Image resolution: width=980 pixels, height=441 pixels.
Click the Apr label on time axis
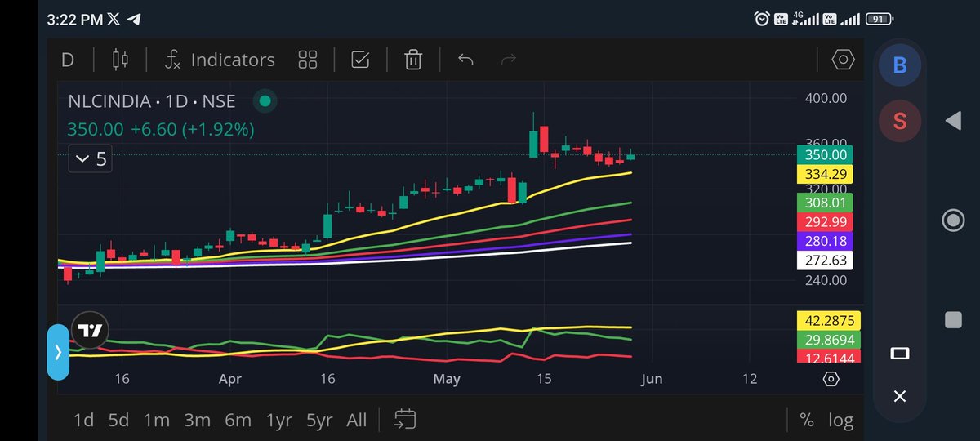[232, 379]
